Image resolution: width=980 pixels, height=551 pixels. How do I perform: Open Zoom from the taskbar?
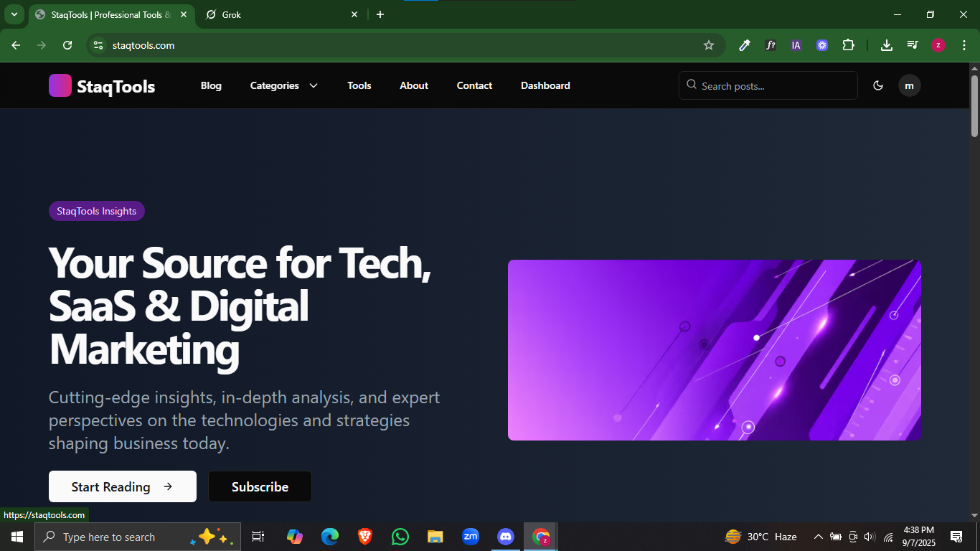point(471,537)
